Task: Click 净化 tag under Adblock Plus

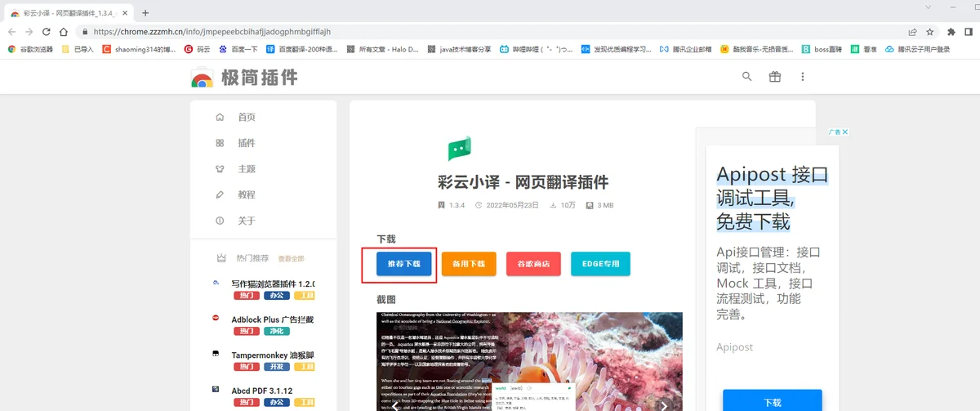Action: click(x=276, y=331)
